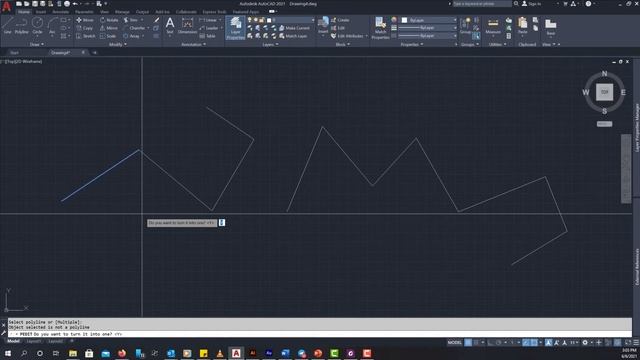Click the object color wheel icon
This screenshot has height=360, width=640.
click(394, 20)
